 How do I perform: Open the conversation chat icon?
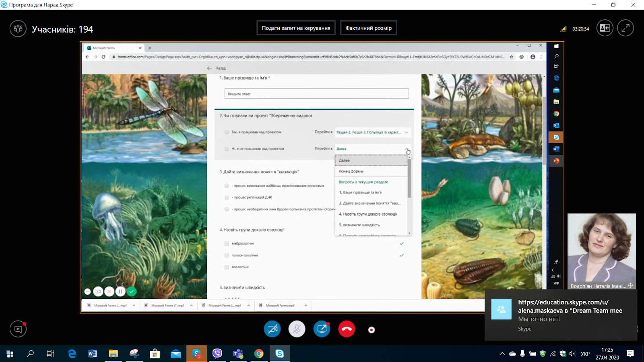[18, 329]
